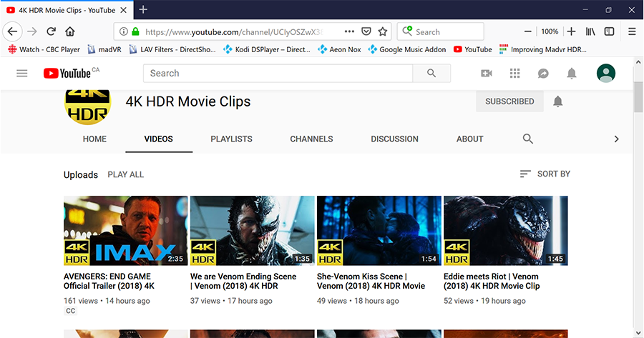Click PLAY ALL uploads

pos(126,175)
